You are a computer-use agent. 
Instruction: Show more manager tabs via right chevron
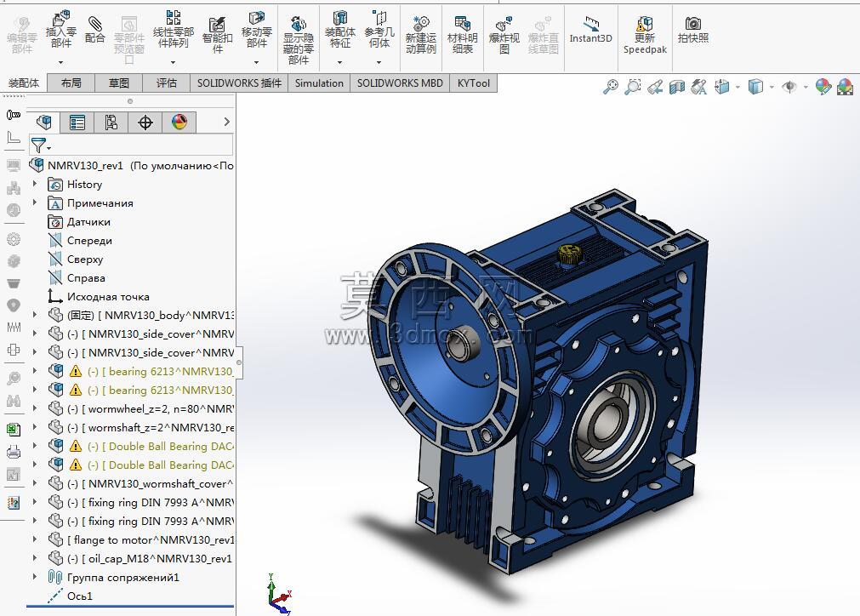(x=226, y=122)
